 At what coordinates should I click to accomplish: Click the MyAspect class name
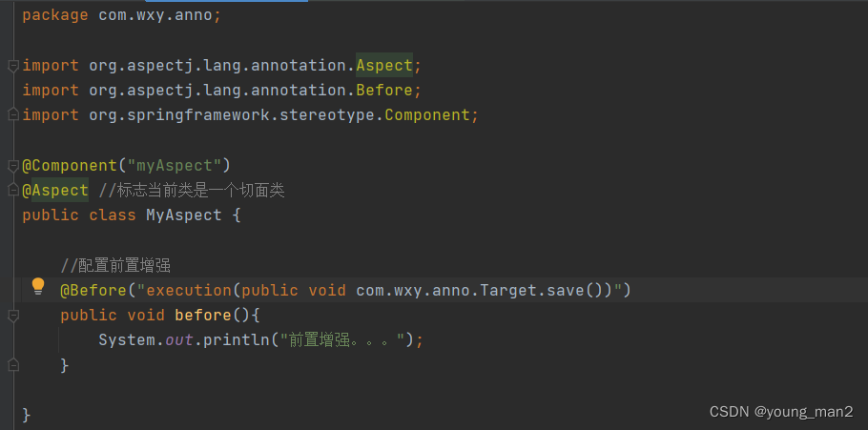click(183, 215)
